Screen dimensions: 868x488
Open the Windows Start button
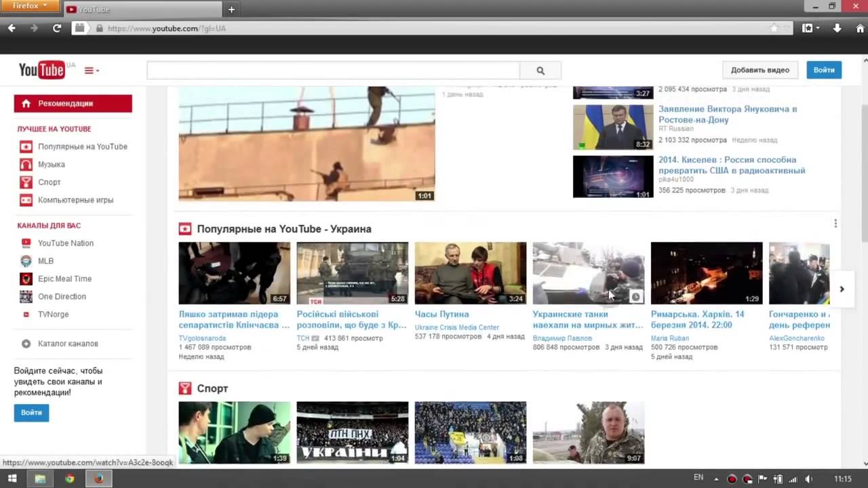(12, 479)
